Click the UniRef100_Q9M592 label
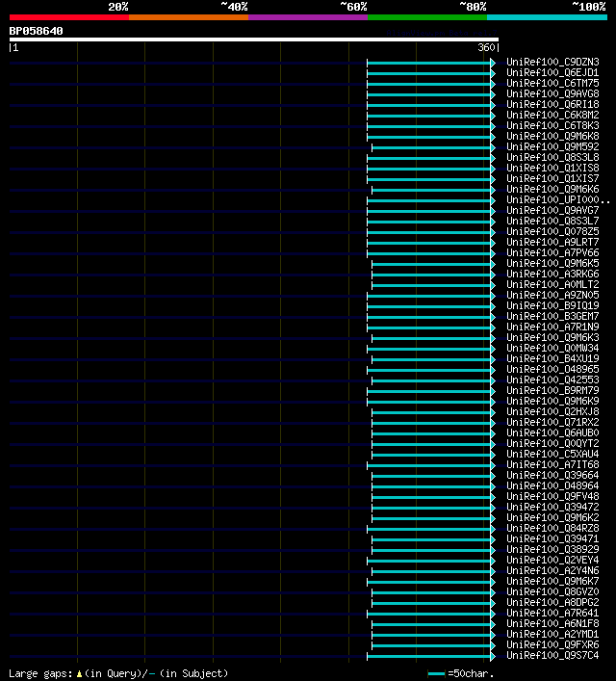Image resolution: width=616 pixels, height=681 pixels. (552, 146)
